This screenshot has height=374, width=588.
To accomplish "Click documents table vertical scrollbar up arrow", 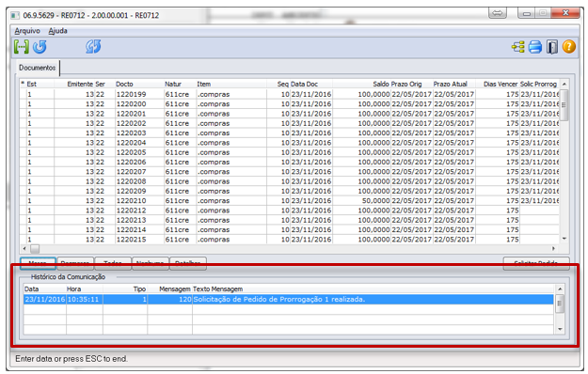I will click(564, 85).
